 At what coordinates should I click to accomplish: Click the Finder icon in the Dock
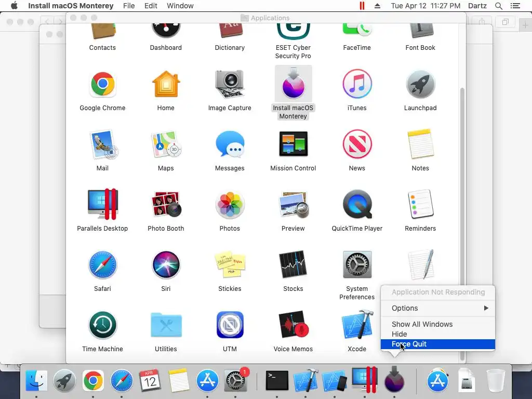coord(36,380)
